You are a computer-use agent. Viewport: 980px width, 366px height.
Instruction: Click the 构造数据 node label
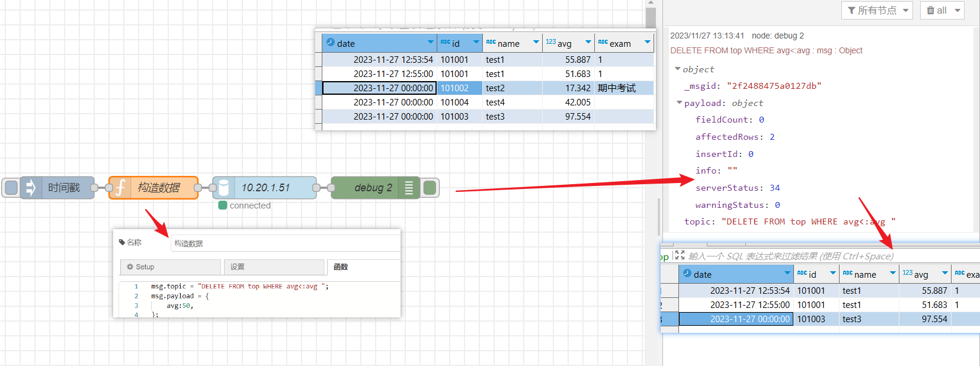coord(159,188)
